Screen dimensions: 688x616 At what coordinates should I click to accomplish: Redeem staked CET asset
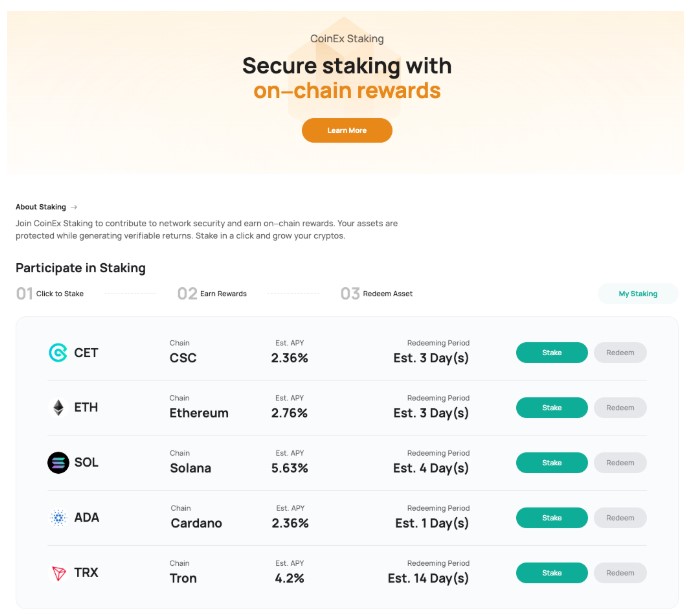(x=620, y=352)
